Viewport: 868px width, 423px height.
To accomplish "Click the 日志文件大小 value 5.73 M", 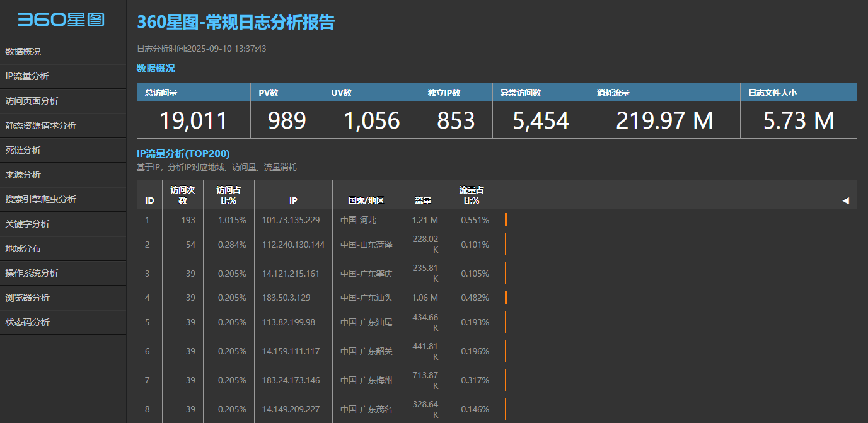I will pyautogui.click(x=799, y=120).
